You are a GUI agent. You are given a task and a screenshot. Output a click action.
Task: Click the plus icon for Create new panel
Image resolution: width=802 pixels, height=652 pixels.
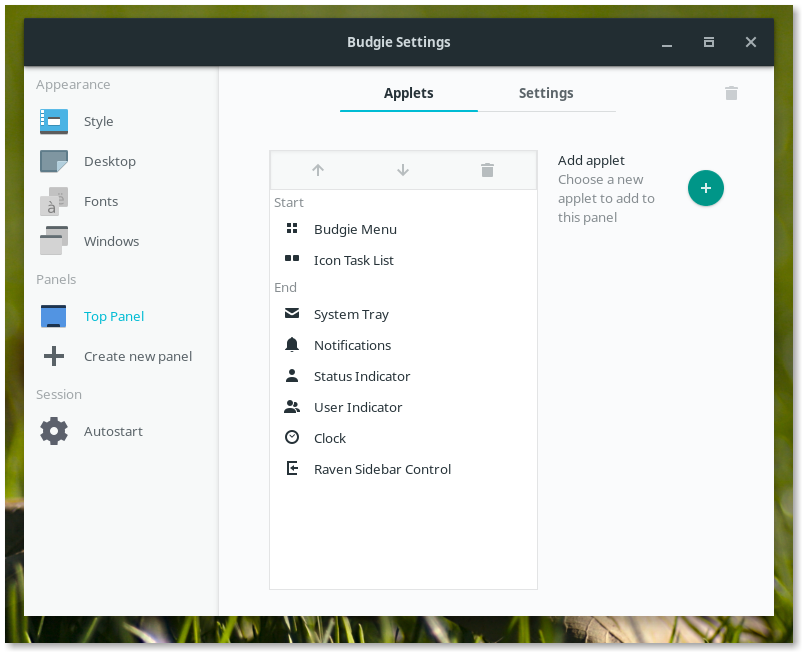click(54, 356)
